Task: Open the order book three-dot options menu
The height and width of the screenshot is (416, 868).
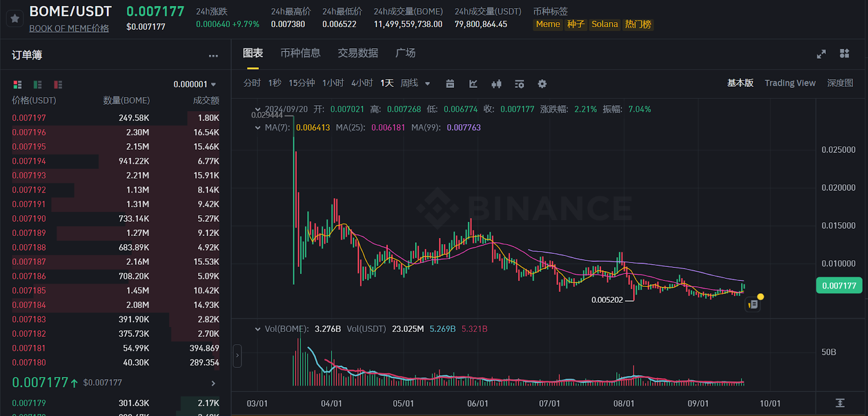Action: (213, 56)
